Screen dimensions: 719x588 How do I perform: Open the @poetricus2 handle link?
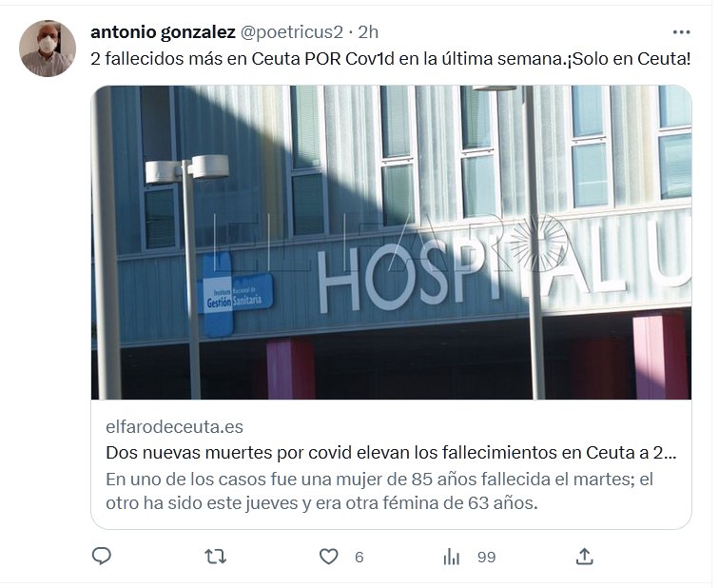coord(291,32)
